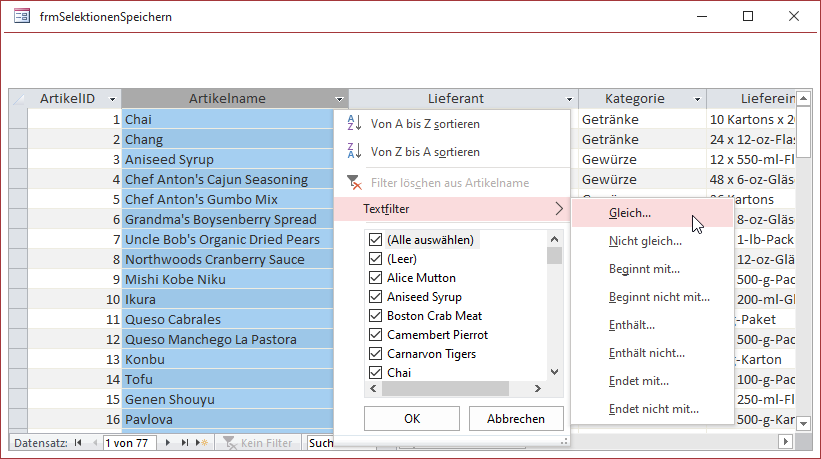Viewport: 821px width, 459px height.
Task: Expand the Textfilter submenu arrow
Action: (558, 209)
